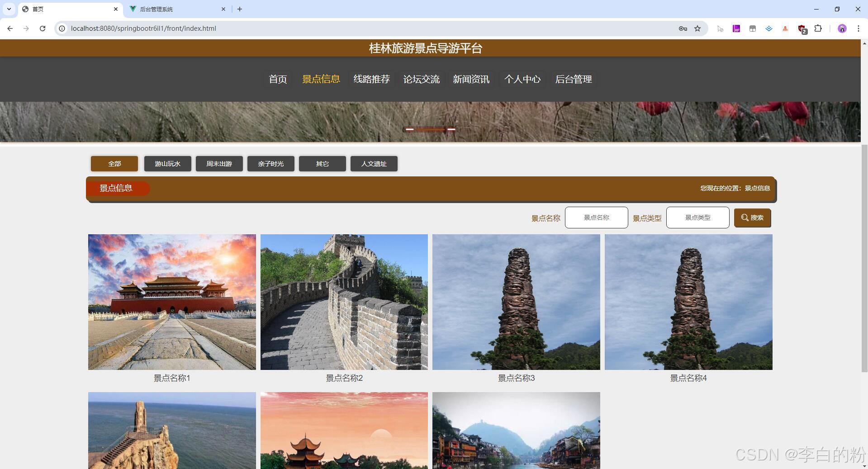Open 个人中心 in the navigation menu
868x469 pixels.
click(x=522, y=79)
